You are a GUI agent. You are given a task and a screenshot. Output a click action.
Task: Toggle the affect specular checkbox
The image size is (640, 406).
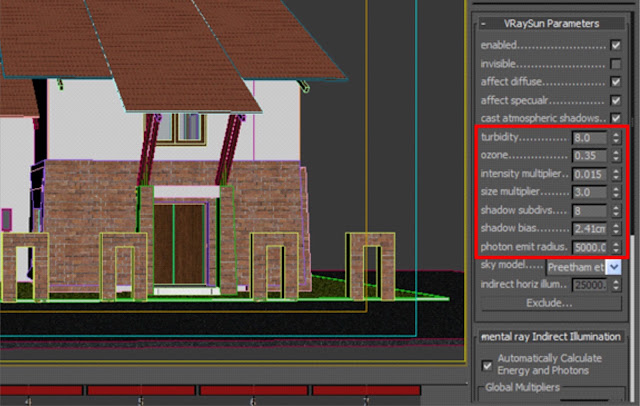pos(616,100)
